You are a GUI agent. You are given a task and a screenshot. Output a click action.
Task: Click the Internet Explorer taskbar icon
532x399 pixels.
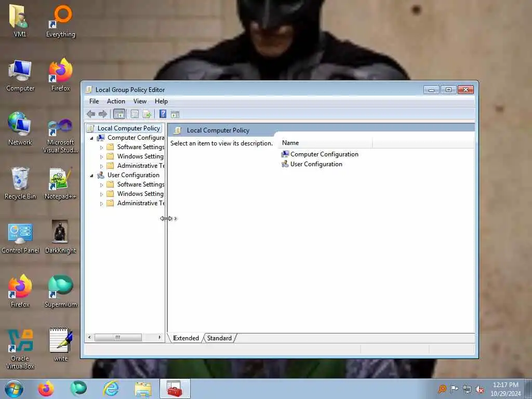[111, 389]
